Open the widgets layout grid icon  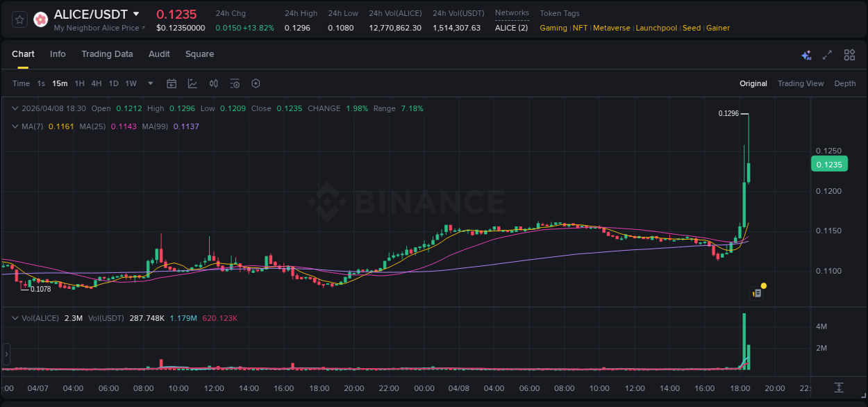point(849,54)
